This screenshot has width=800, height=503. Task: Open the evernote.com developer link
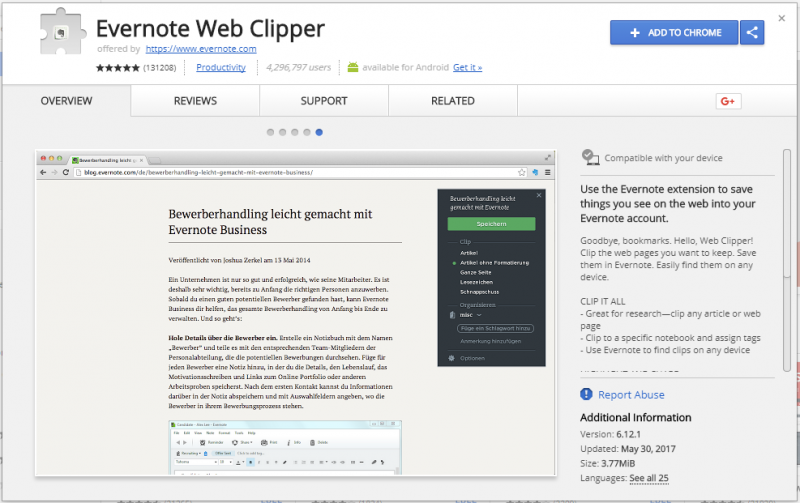pyautogui.click(x=201, y=49)
